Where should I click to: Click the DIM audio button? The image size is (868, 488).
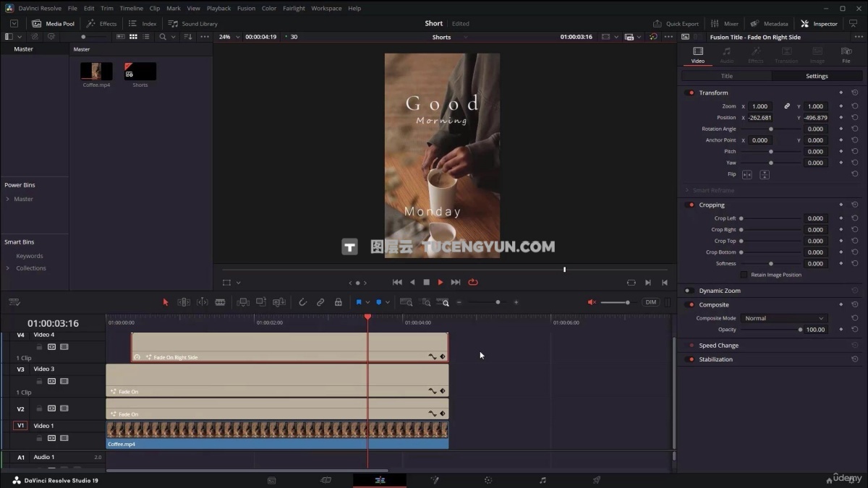point(651,302)
